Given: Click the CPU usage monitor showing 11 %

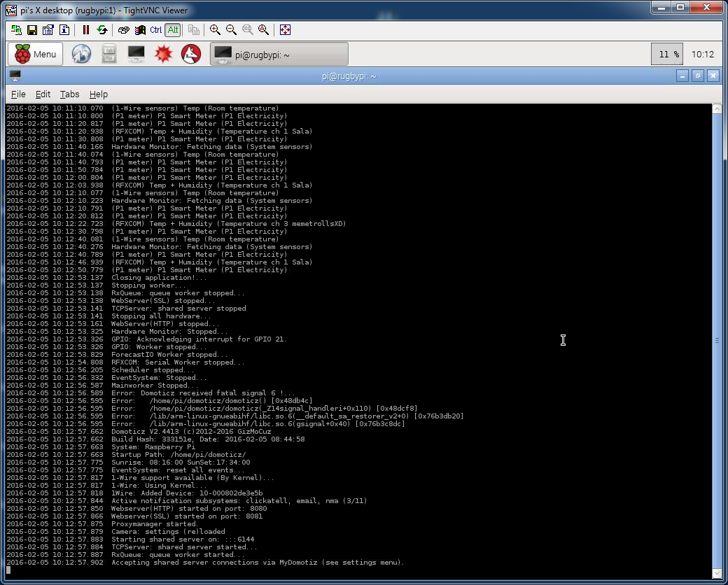Looking at the screenshot, I should 666,54.
